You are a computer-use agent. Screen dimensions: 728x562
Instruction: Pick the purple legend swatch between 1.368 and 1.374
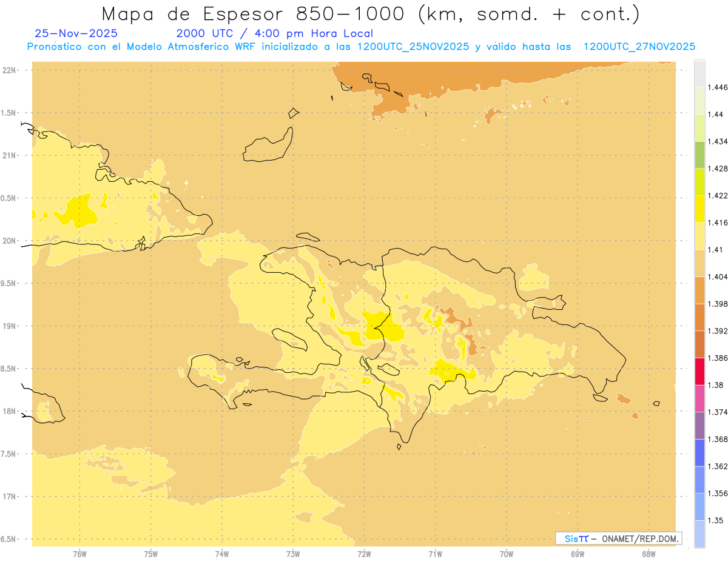click(699, 425)
